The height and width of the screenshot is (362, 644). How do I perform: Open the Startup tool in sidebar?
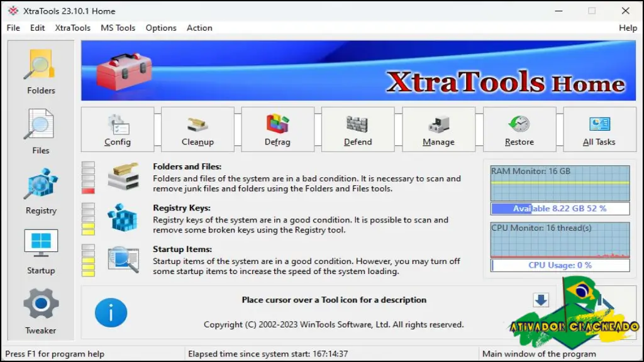coord(41,251)
